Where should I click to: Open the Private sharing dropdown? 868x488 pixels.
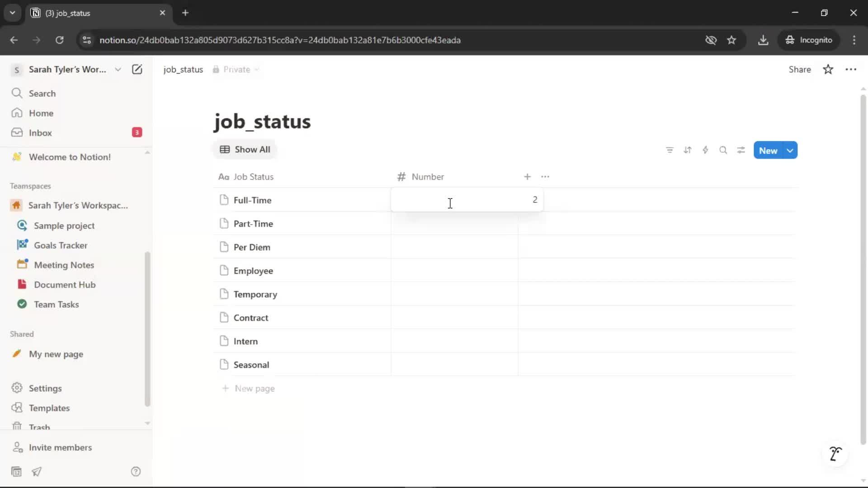pyautogui.click(x=236, y=70)
